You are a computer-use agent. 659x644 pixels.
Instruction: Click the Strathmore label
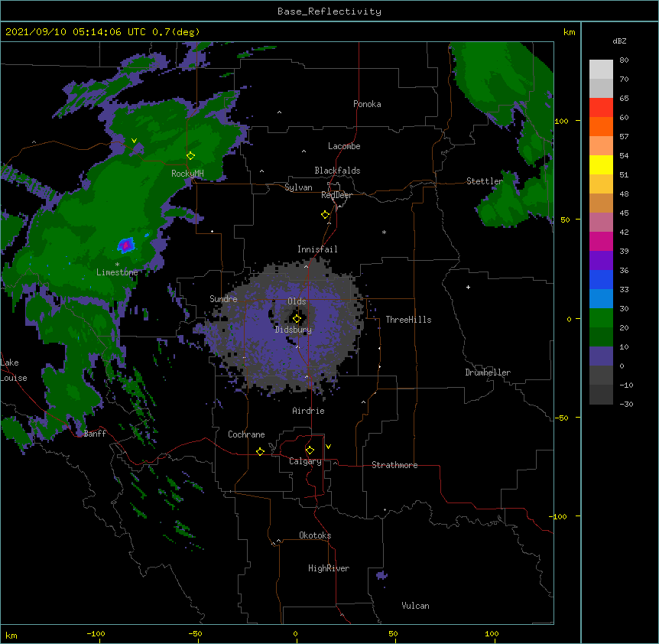(x=394, y=465)
